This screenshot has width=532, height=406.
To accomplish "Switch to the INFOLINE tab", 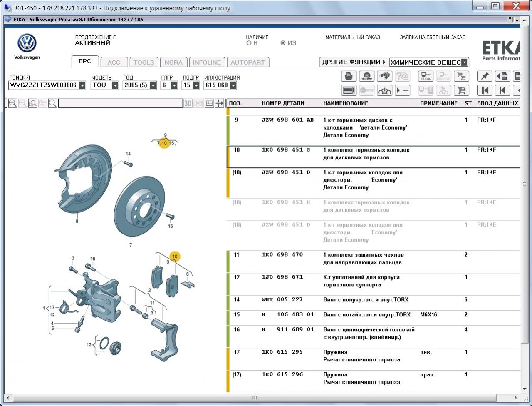I will coord(207,62).
